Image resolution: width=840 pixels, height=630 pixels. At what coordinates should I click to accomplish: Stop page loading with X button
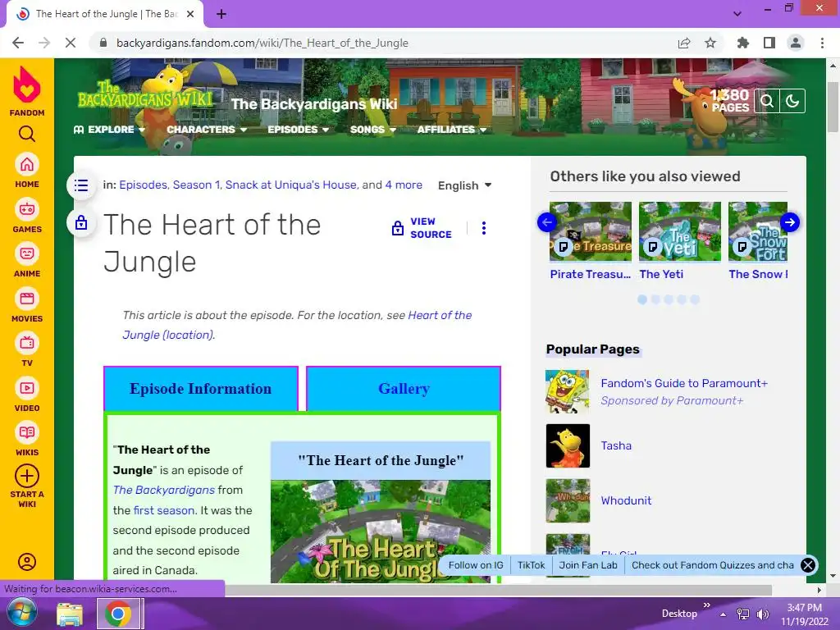click(71, 43)
